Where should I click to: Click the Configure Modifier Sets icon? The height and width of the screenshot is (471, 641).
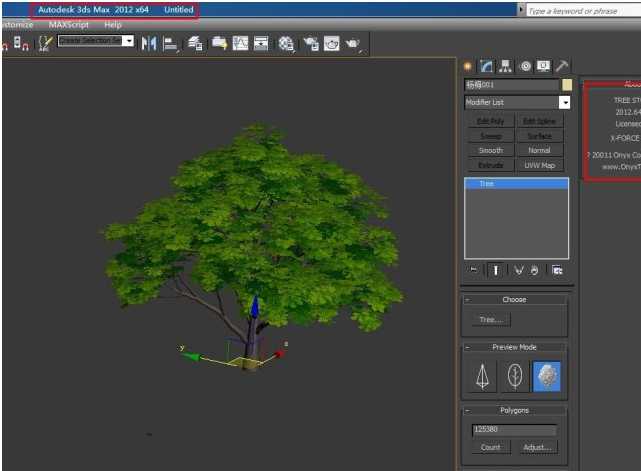pos(557,270)
